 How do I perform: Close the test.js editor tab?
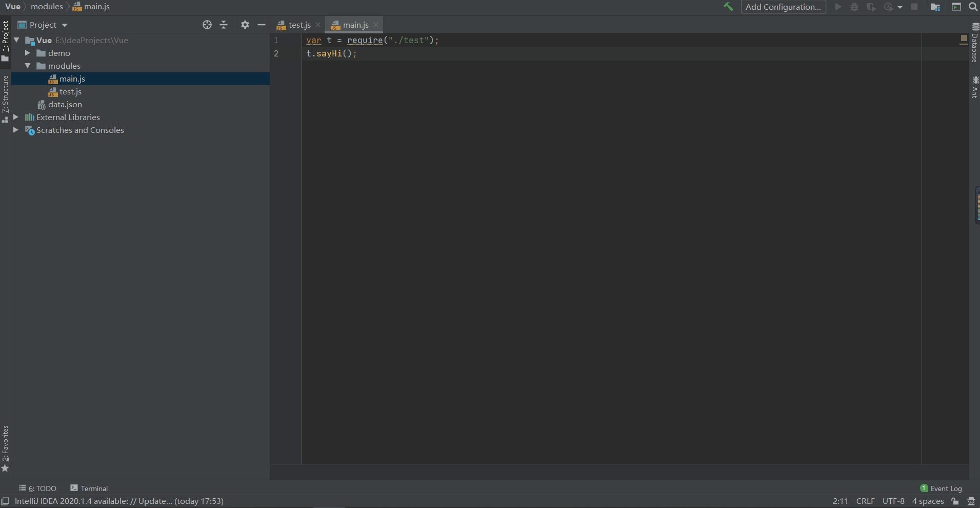click(x=318, y=25)
